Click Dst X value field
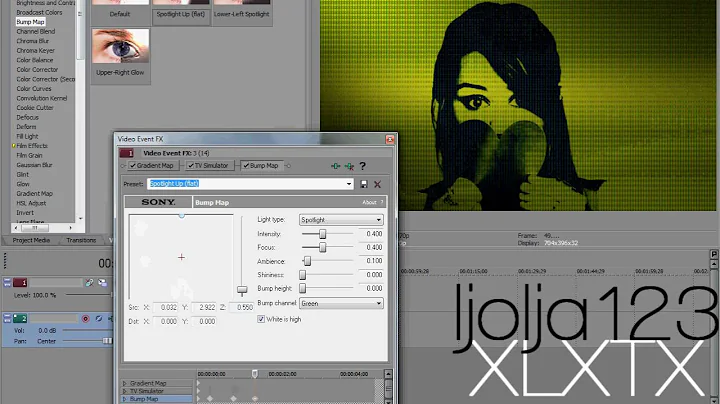 pyautogui.click(x=165, y=321)
